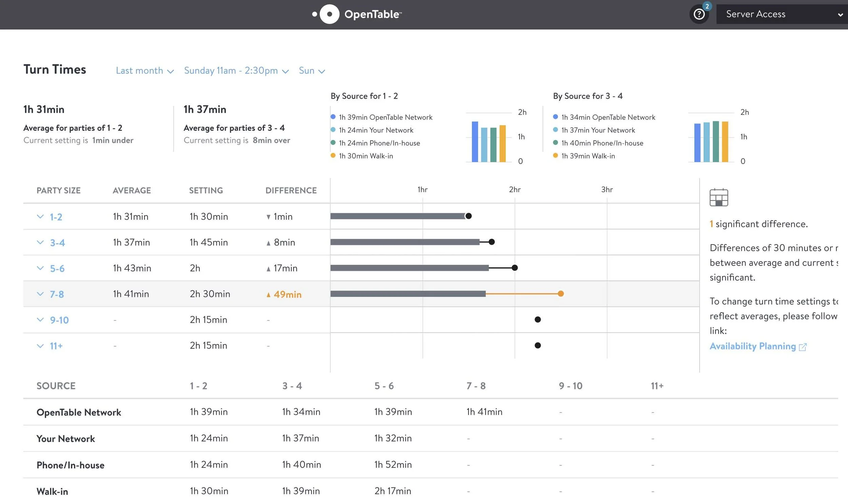Click the green Phone/In-house bar in 3 - 4 chart
This screenshot has width=848, height=504.
click(x=715, y=142)
